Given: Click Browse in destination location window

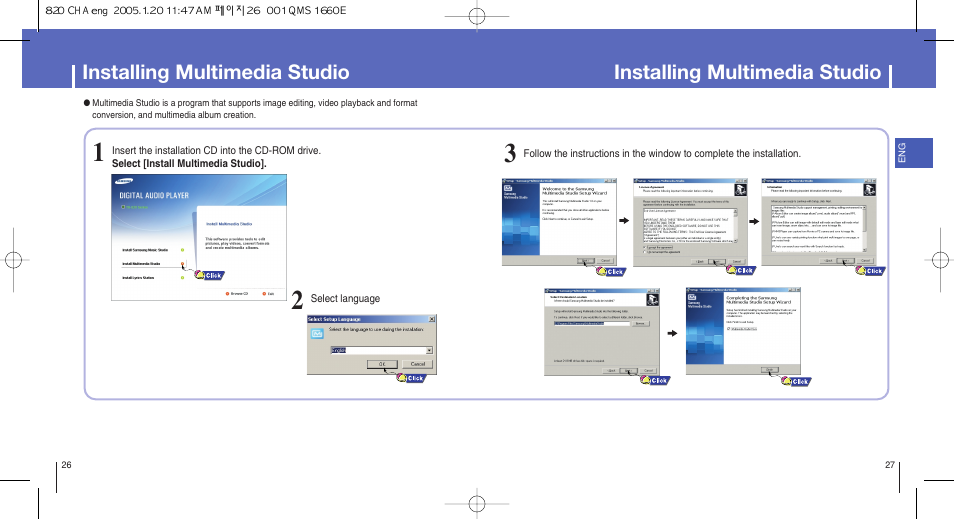Looking at the screenshot, I should [641, 324].
